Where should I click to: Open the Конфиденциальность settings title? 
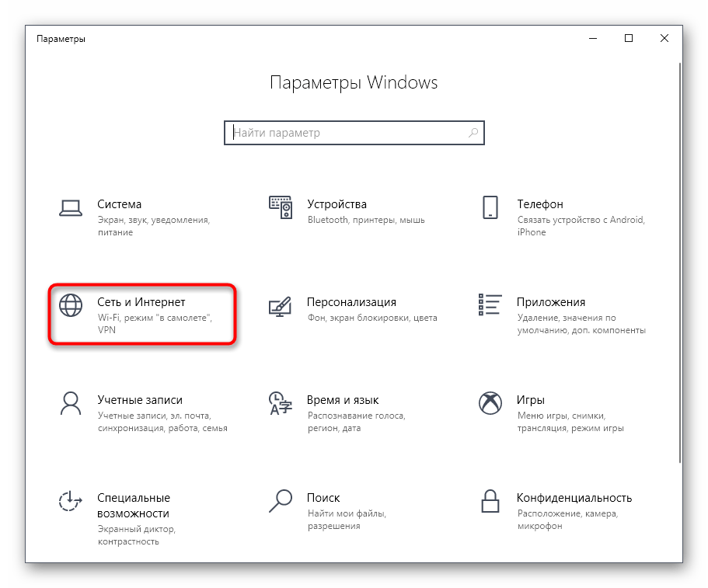click(x=574, y=498)
